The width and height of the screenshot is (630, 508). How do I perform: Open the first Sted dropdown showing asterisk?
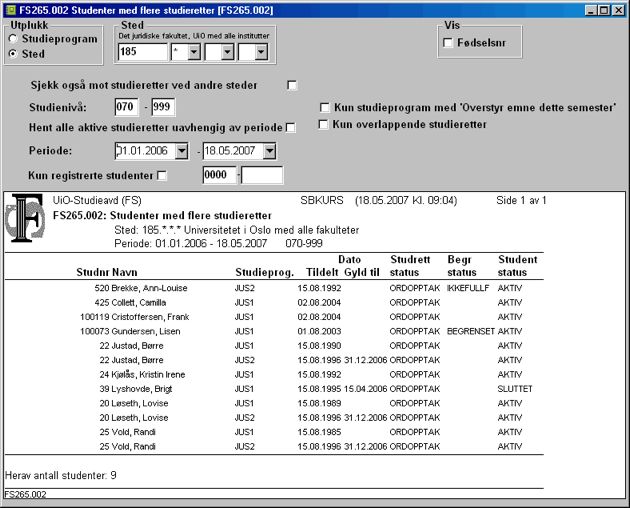click(194, 52)
